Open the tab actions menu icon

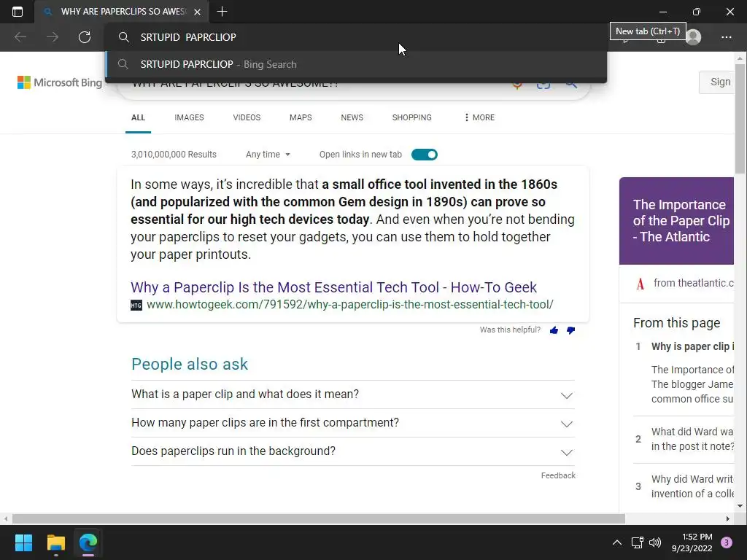[x=18, y=12]
